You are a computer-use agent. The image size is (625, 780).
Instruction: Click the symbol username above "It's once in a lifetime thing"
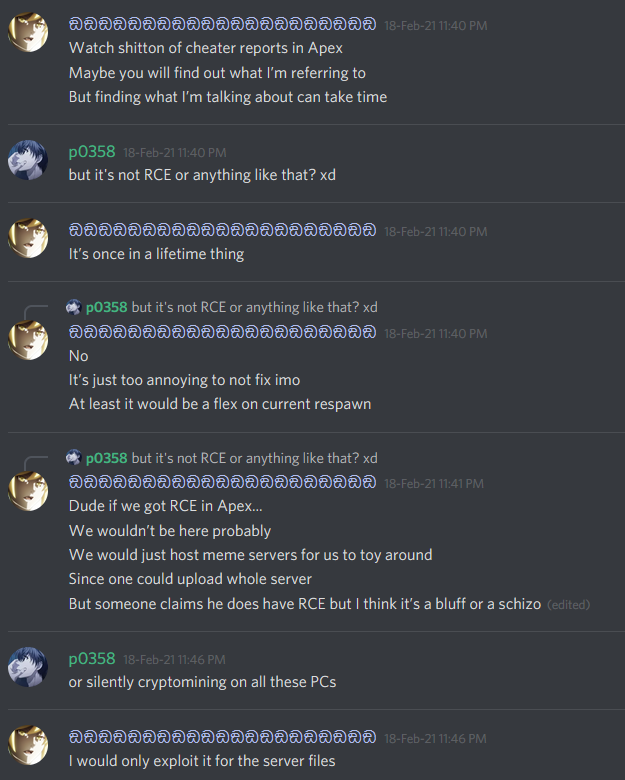[222, 230]
